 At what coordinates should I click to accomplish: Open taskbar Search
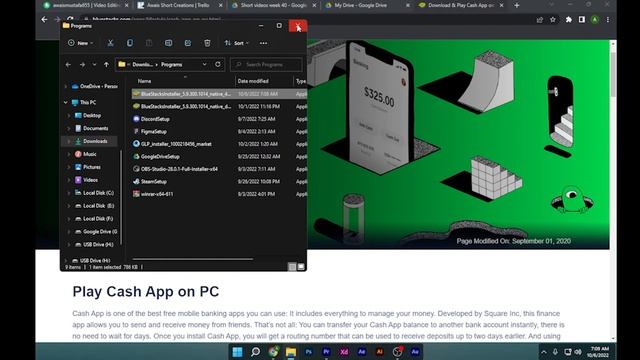(x=256, y=351)
